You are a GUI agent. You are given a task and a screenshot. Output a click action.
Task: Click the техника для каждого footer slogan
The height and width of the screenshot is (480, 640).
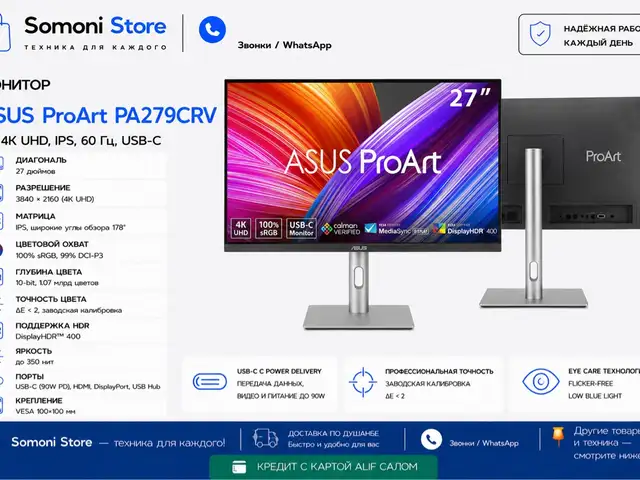tap(169, 443)
